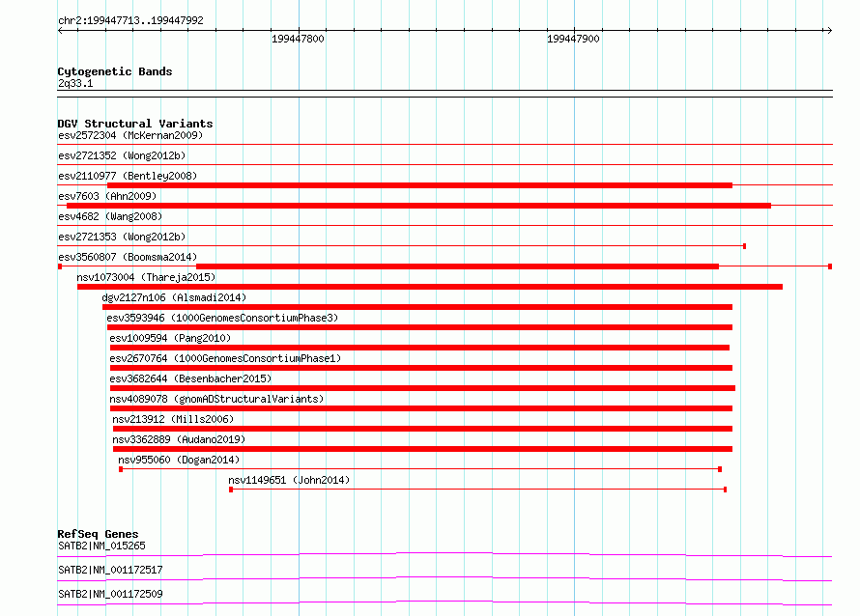Select variant esv3682644 (Besenbacher2015) label
Image resolution: width=860 pixels, height=616 pixels.
coord(190,378)
